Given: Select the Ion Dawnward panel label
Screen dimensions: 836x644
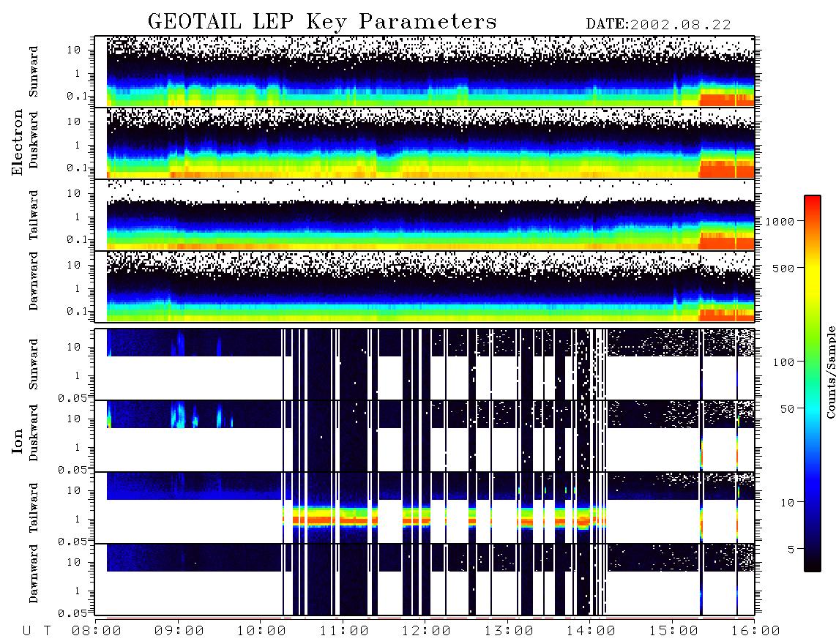Looking at the screenshot, I should pyautogui.click(x=34, y=574).
